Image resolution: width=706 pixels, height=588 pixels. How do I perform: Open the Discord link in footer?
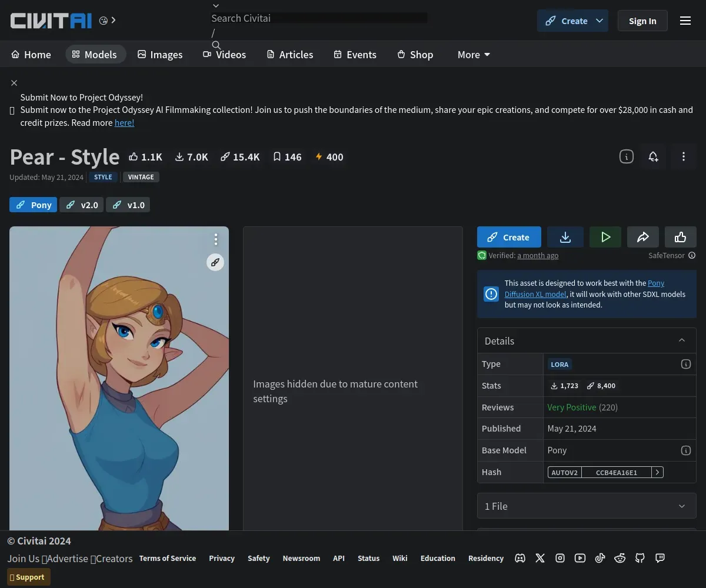(x=520, y=558)
